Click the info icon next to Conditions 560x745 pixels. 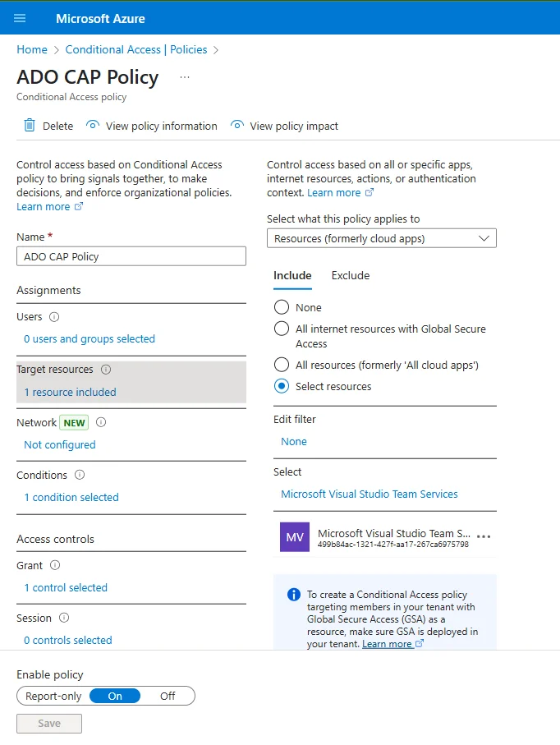click(x=80, y=475)
